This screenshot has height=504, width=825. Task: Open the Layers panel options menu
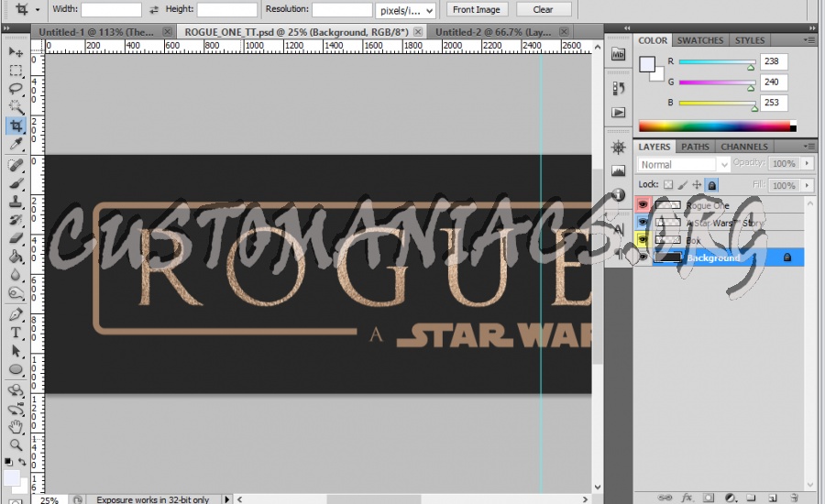[x=809, y=147]
